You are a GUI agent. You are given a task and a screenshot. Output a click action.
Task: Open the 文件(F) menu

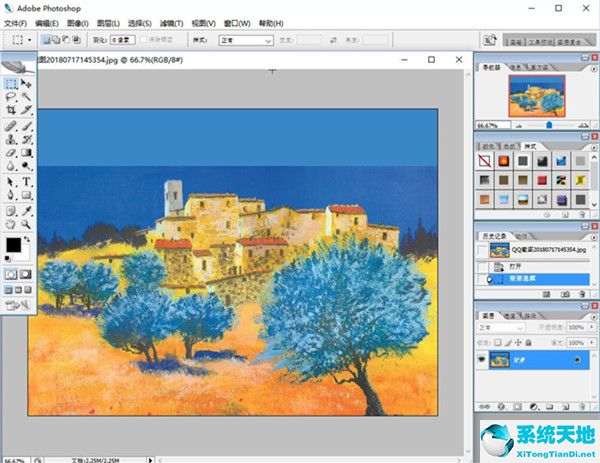[15, 23]
